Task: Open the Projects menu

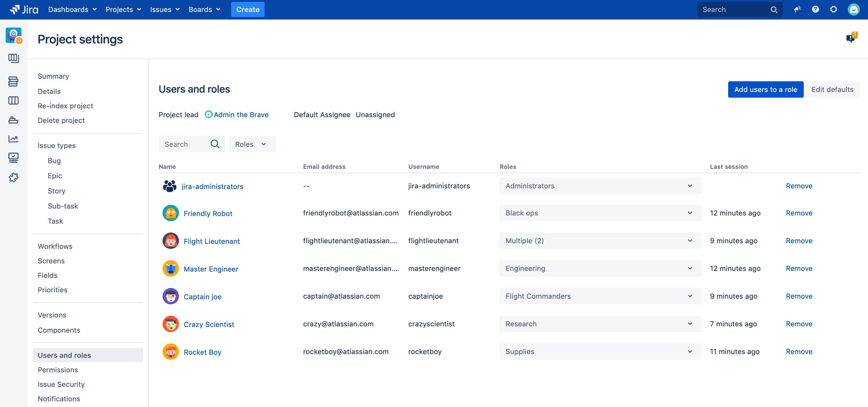Action: (x=123, y=9)
